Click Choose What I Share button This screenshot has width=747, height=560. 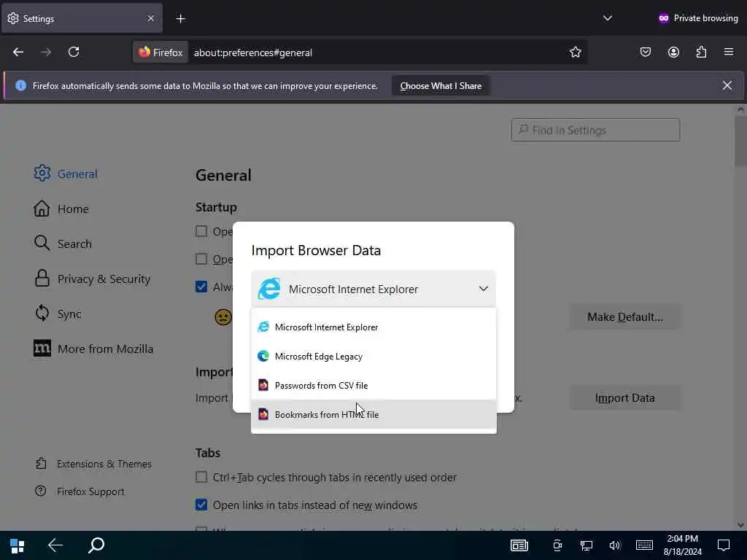441,86
